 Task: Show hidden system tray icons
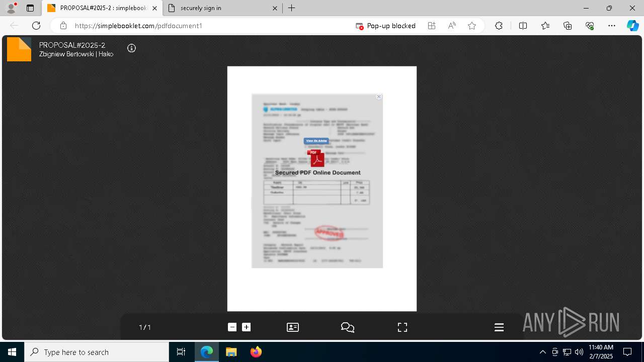(542, 352)
